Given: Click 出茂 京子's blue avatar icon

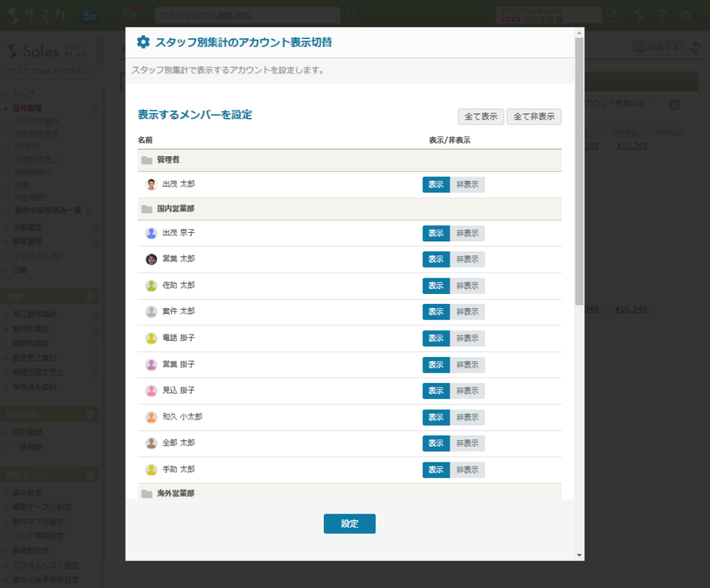Looking at the screenshot, I should [151, 233].
